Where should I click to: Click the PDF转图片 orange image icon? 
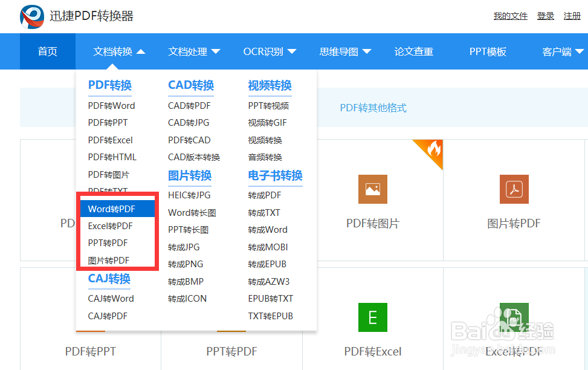click(x=372, y=189)
